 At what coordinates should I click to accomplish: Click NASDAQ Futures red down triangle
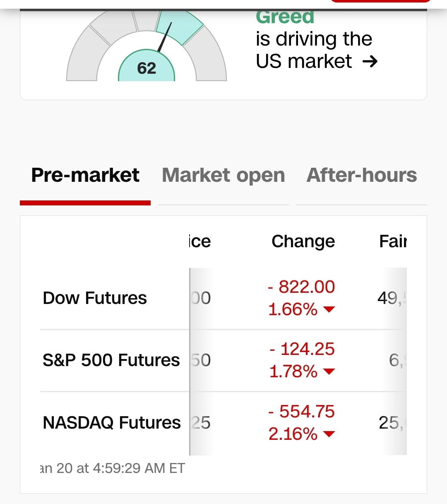point(329,434)
